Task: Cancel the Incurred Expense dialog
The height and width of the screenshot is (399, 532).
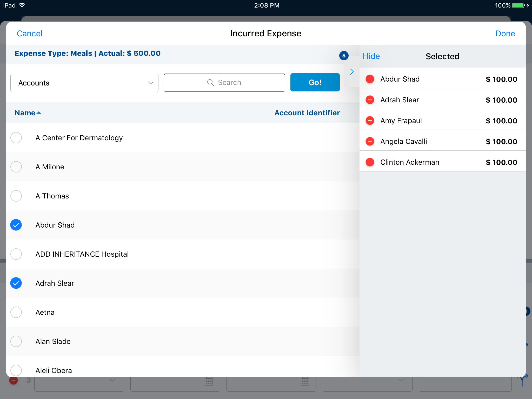Action: (30, 34)
